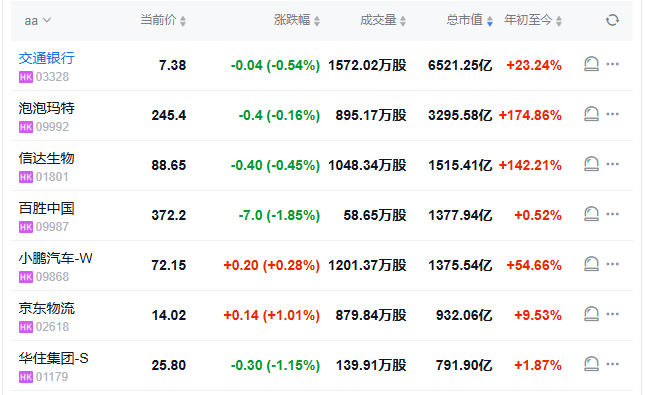
Task: Open more options for 华住集团-S
Action: pos(613,364)
